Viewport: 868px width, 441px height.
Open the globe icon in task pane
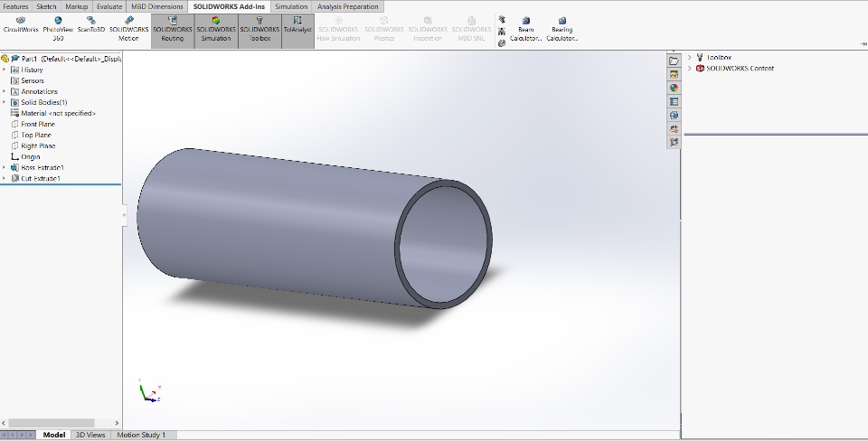tap(674, 115)
